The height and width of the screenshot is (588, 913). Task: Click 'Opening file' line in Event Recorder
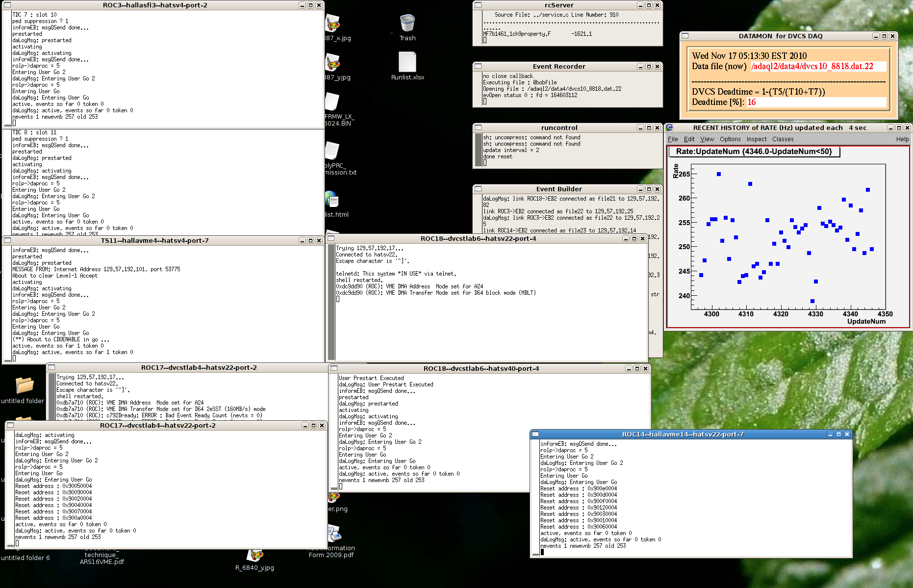click(x=552, y=89)
